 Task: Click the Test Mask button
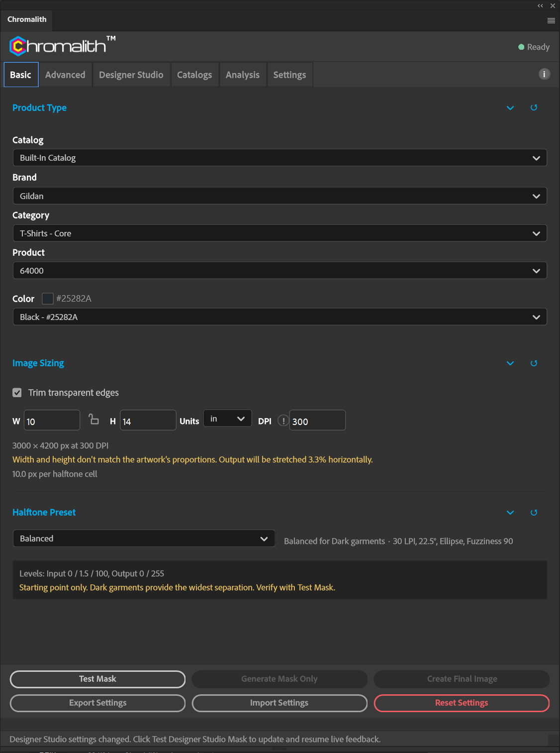click(x=97, y=679)
